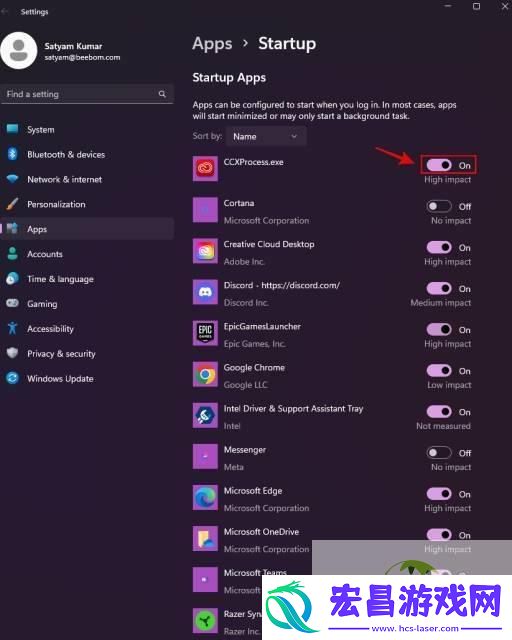Click the Privacy shield icon
The height and width of the screenshot is (640, 512).
(x=12, y=353)
